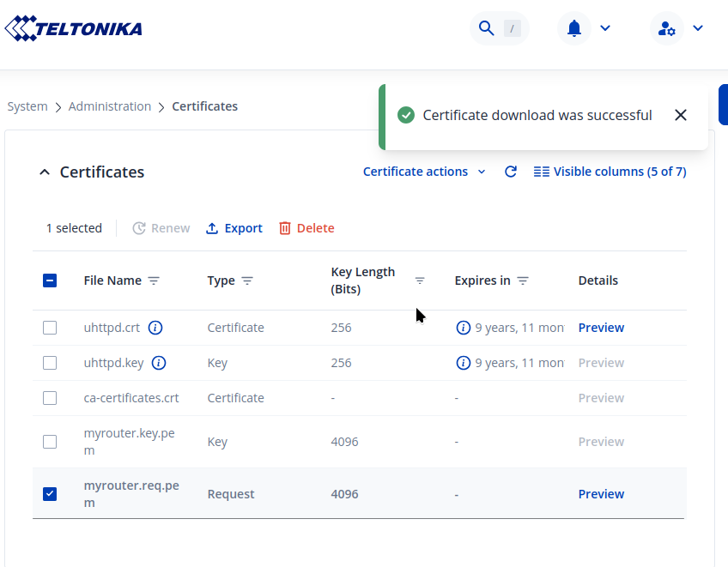Select the ca-certificates.crt checkbox

(50, 398)
